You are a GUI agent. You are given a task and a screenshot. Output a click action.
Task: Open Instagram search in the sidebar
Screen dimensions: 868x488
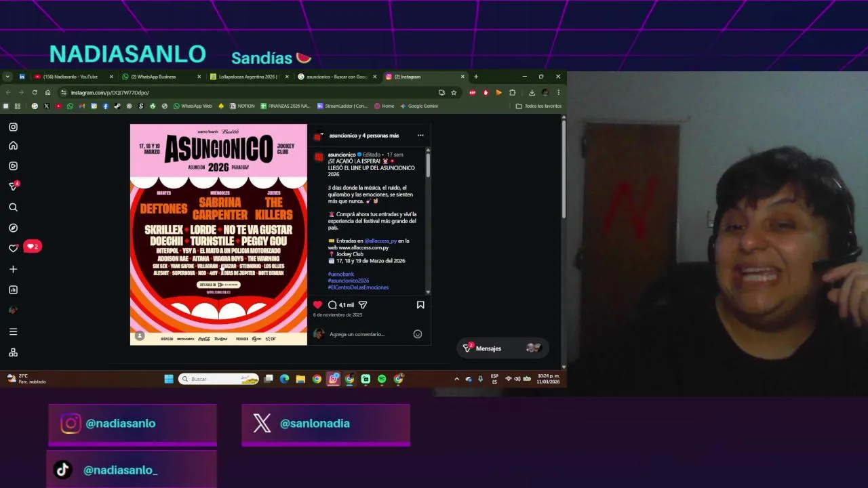(13, 207)
